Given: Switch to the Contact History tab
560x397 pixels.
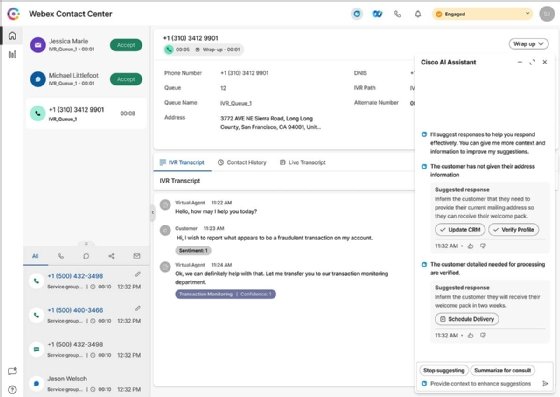Looking at the screenshot, I should click(242, 162).
